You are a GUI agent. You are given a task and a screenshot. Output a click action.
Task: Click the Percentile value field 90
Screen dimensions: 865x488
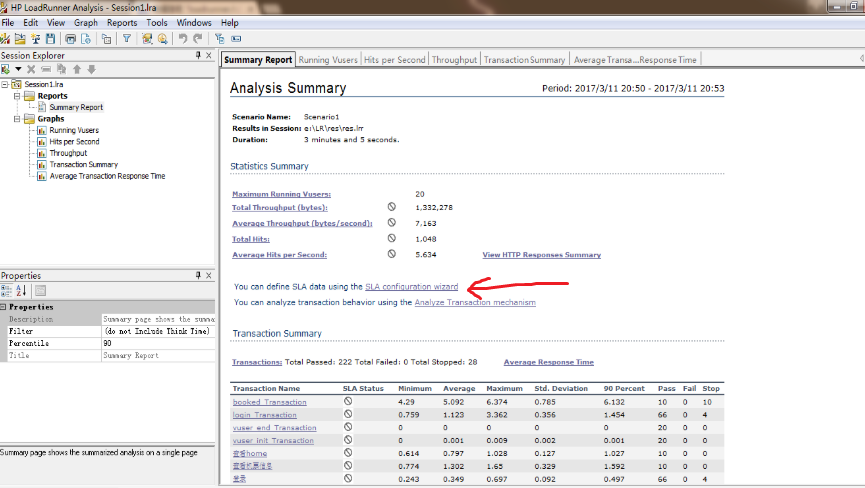(x=158, y=344)
